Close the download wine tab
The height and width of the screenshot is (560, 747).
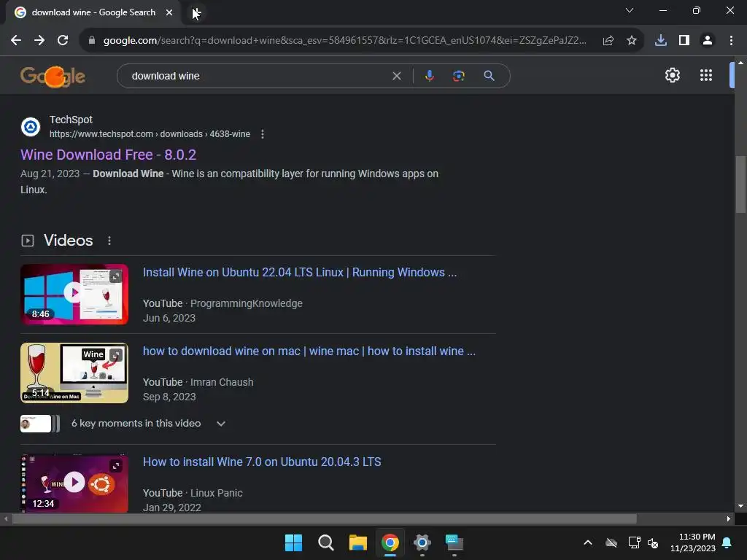click(169, 12)
